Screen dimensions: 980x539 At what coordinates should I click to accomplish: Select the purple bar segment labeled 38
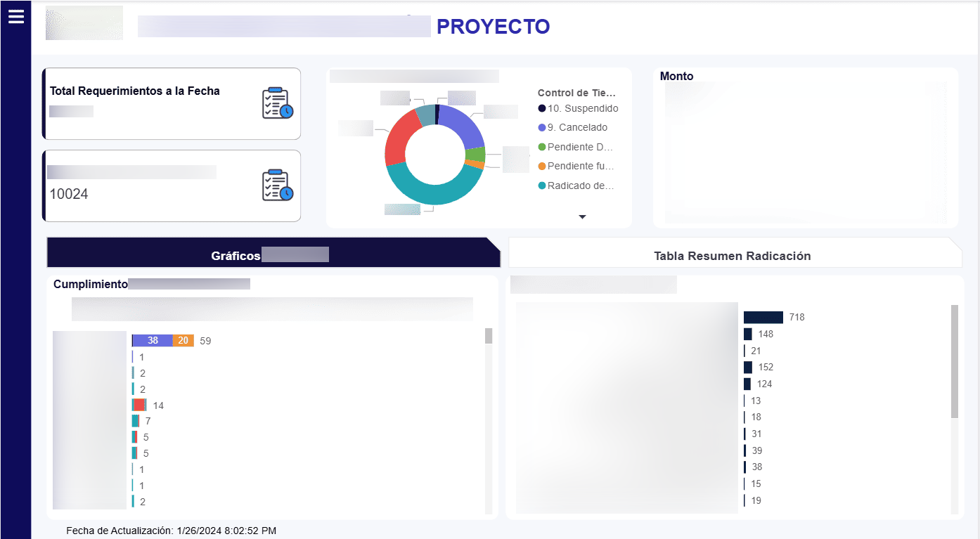(x=153, y=341)
